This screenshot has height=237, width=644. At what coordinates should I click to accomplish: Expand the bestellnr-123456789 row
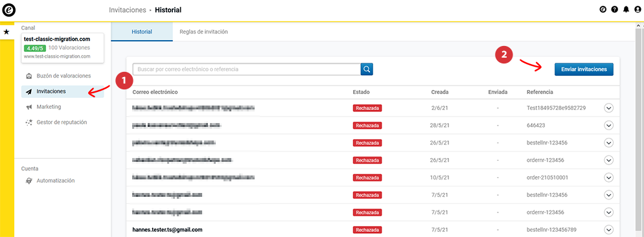point(608,230)
